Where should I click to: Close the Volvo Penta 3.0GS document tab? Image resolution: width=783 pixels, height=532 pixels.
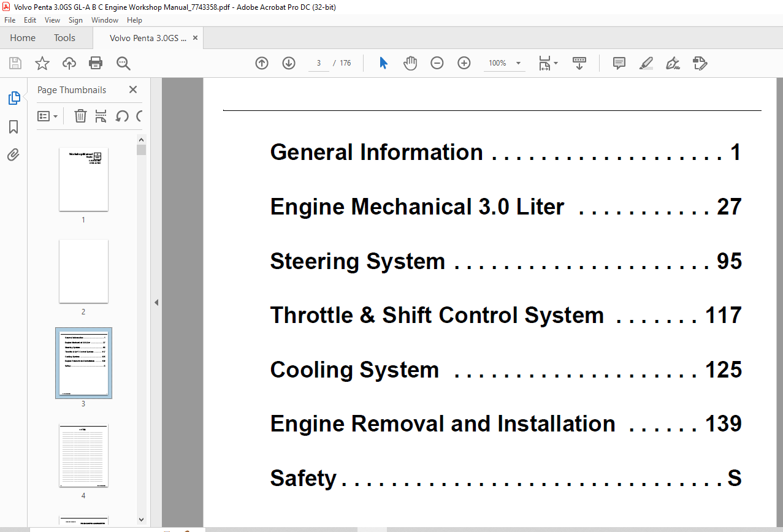(x=196, y=38)
